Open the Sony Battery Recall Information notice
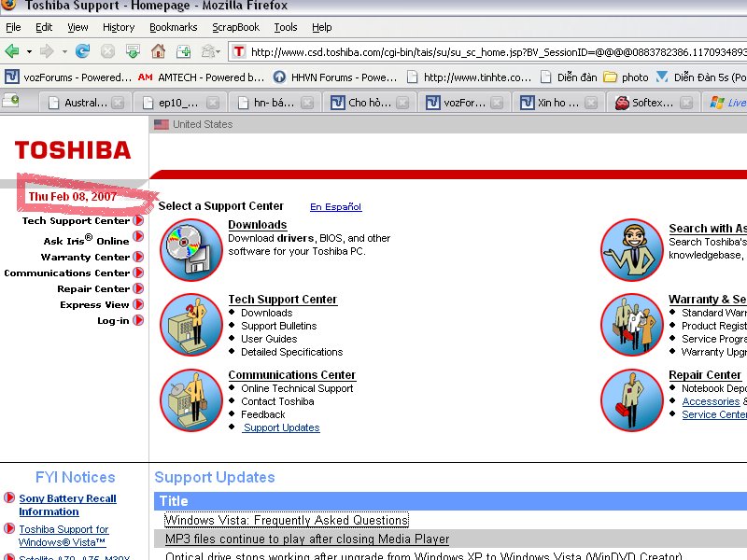Image resolution: width=747 pixels, height=560 pixels. pos(67,505)
